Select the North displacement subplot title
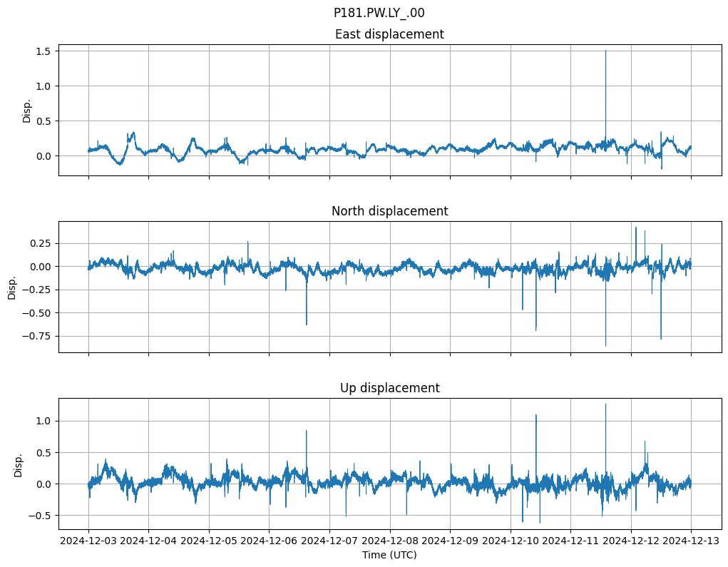 pyautogui.click(x=389, y=211)
